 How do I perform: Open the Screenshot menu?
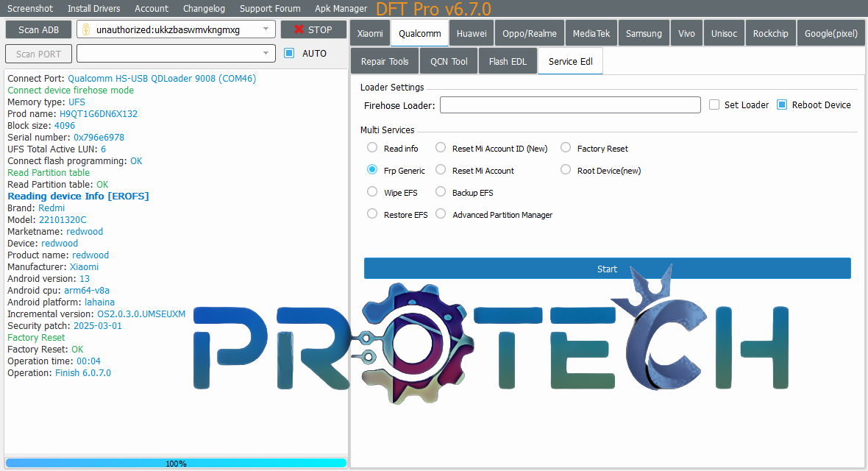[30, 8]
